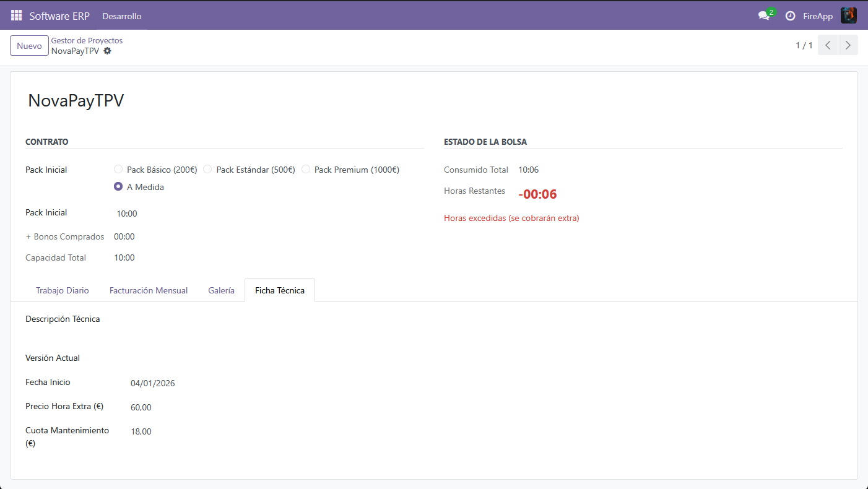Click the red -00:06 remaining hours
The image size is (868, 489).
click(537, 194)
